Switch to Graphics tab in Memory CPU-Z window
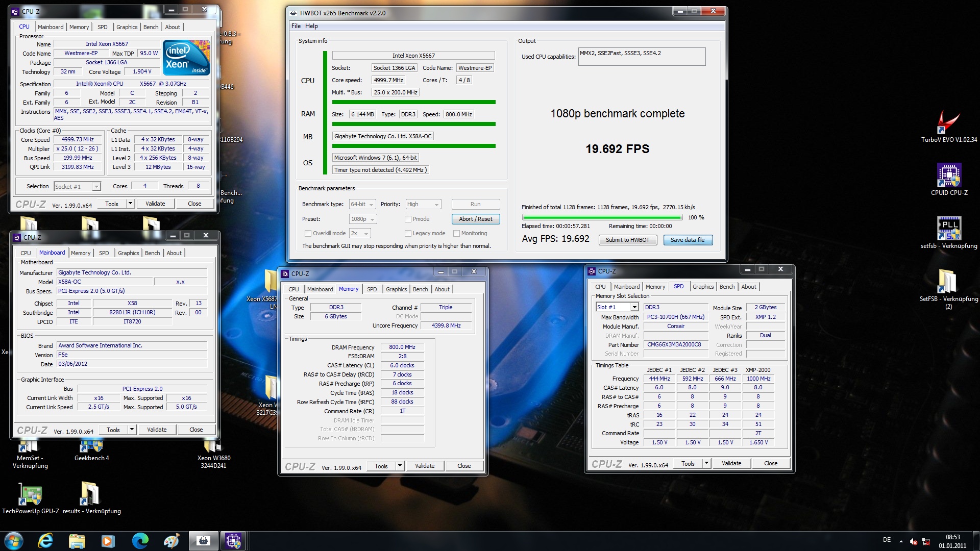Image resolution: width=980 pixels, height=551 pixels. click(397, 289)
